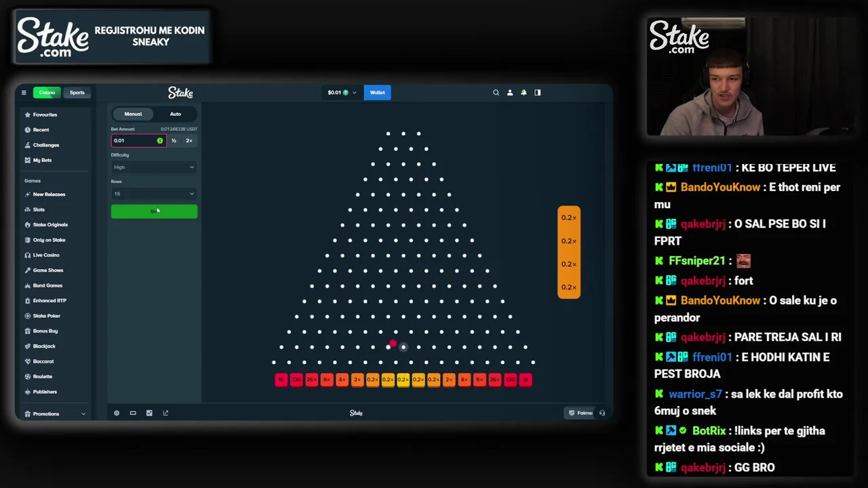Image resolution: width=868 pixels, height=488 pixels.
Task: Click the right 2× payout slot
Action: pyautogui.click(x=449, y=380)
